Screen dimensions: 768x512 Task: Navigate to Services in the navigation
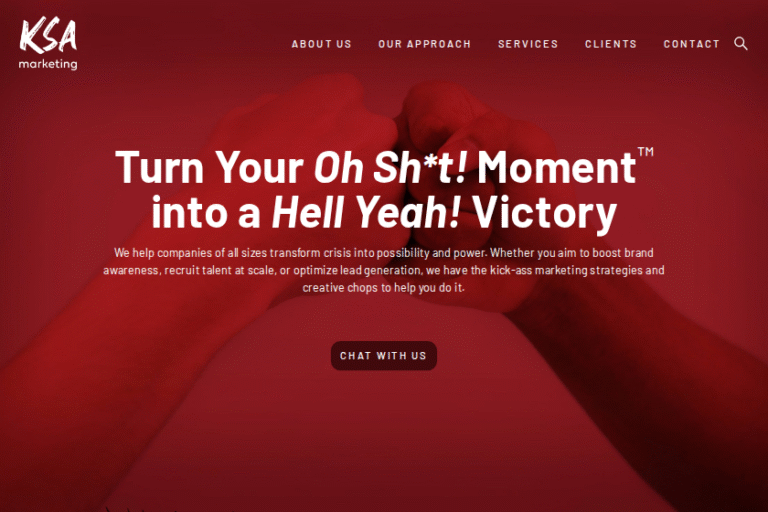528,44
